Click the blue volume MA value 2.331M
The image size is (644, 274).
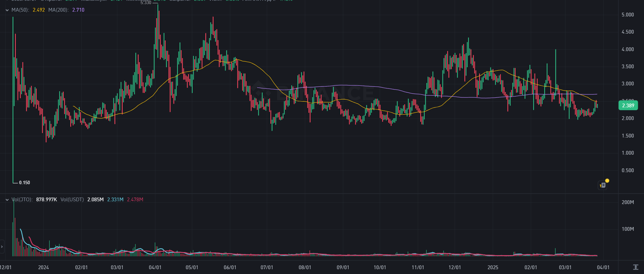115,200
